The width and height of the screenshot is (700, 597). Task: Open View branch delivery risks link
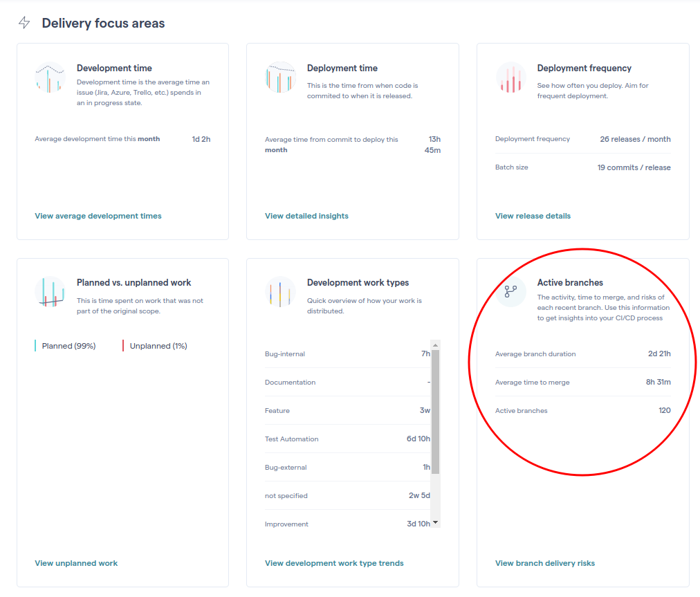545,563
